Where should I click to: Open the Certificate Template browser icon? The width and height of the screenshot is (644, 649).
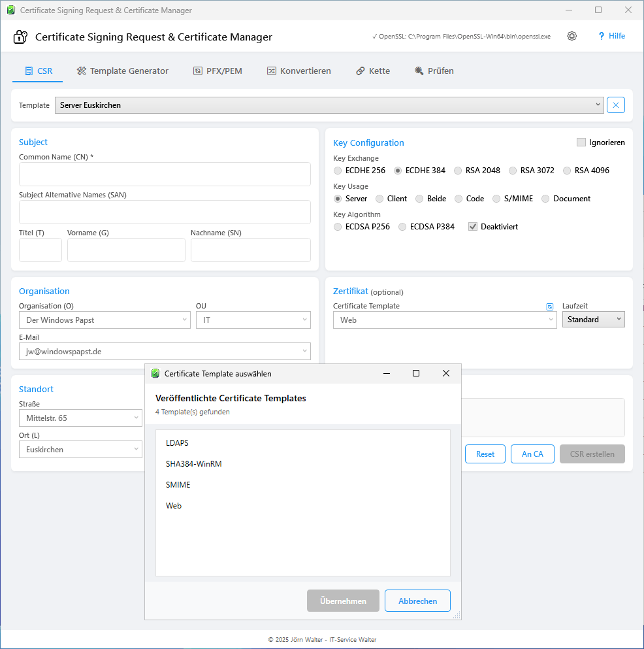(549, 306)
